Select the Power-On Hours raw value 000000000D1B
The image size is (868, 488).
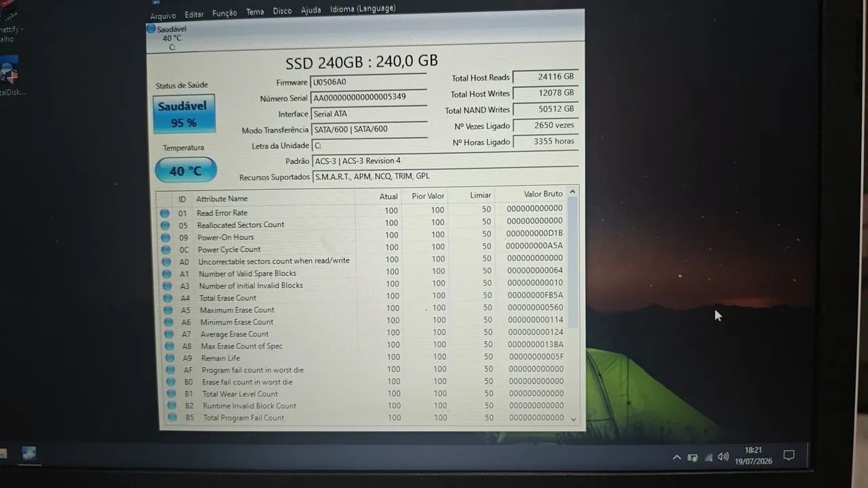click(534, 233)
